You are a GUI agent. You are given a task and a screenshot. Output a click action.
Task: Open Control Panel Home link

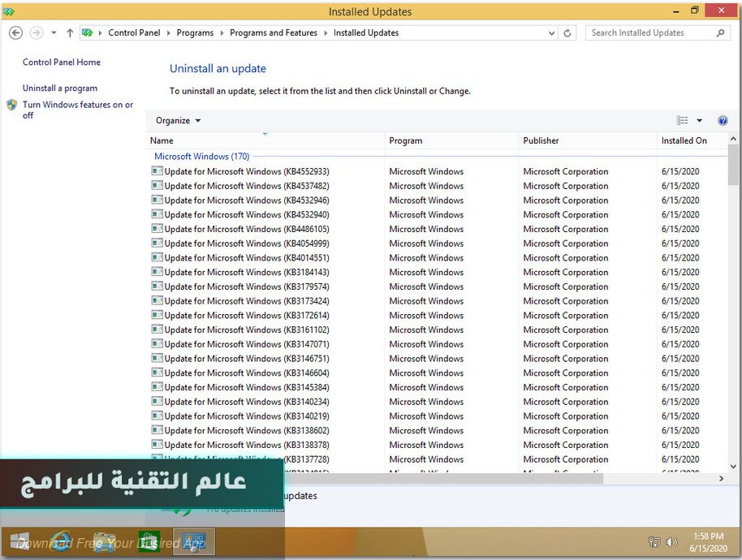pos(62,62)
